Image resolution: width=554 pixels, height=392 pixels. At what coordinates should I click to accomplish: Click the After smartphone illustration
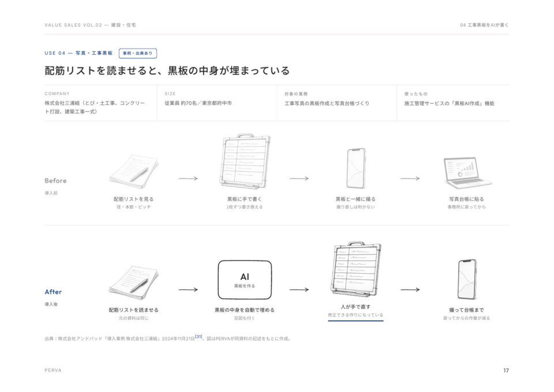(467, 279)
